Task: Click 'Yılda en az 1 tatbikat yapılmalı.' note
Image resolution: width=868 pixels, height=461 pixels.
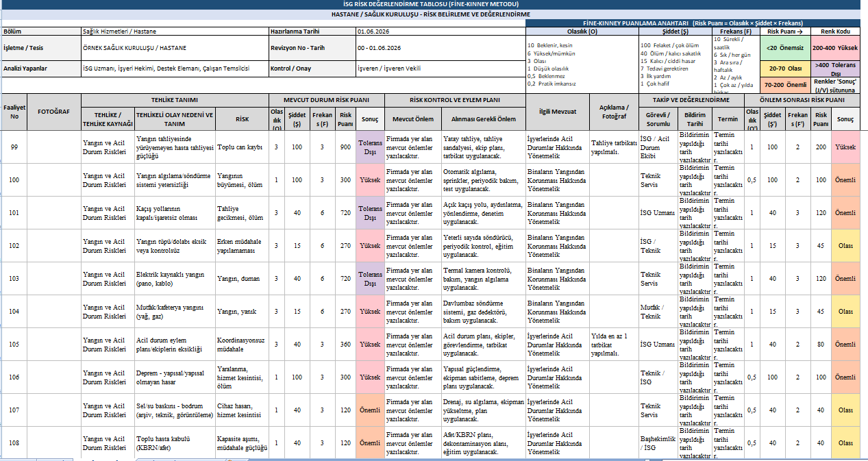Action: point(613,344)
